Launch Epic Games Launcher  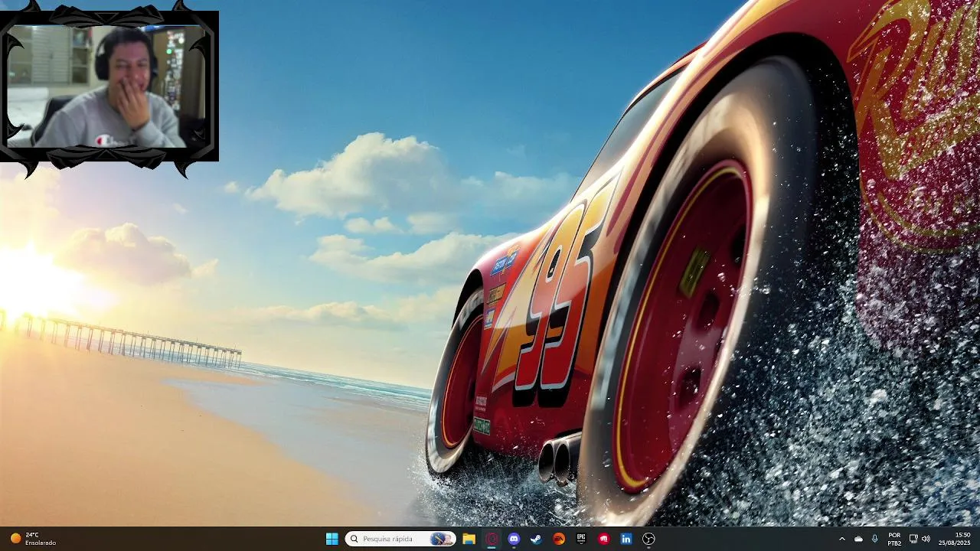tap(581, 539)
